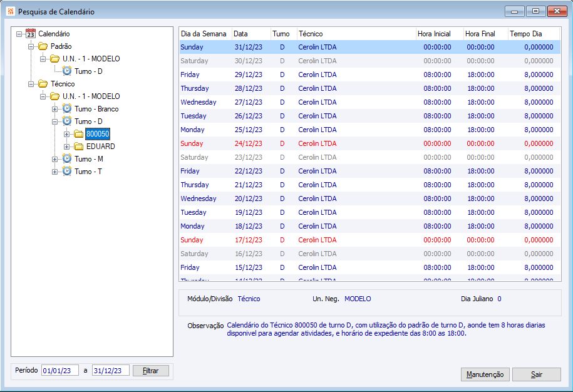The width and height of the screenshot is (573, 392).
Task: Sort by Data column header
Action: (251, 34)
